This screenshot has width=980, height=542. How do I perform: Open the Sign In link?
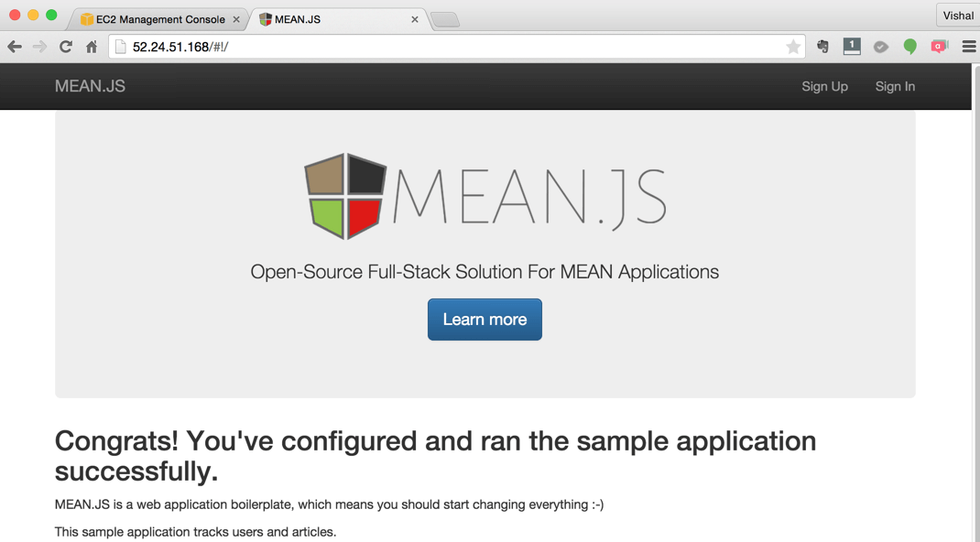pyautogui.click(x=895, y=87)
